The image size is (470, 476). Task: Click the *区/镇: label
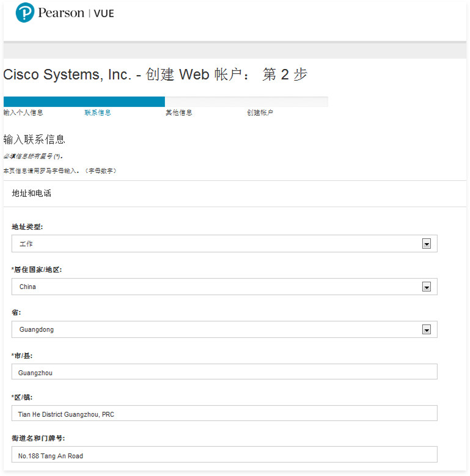click(22, 397)
